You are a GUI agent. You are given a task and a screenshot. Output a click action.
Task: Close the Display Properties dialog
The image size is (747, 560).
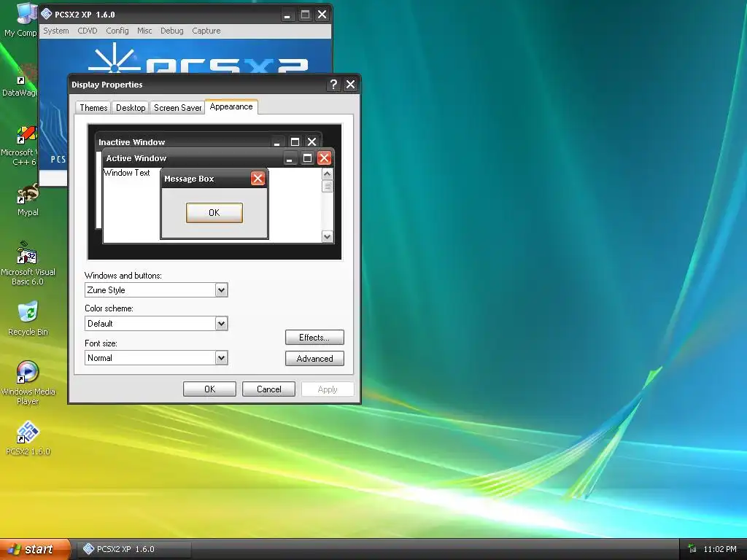click(x=350, y=85)
